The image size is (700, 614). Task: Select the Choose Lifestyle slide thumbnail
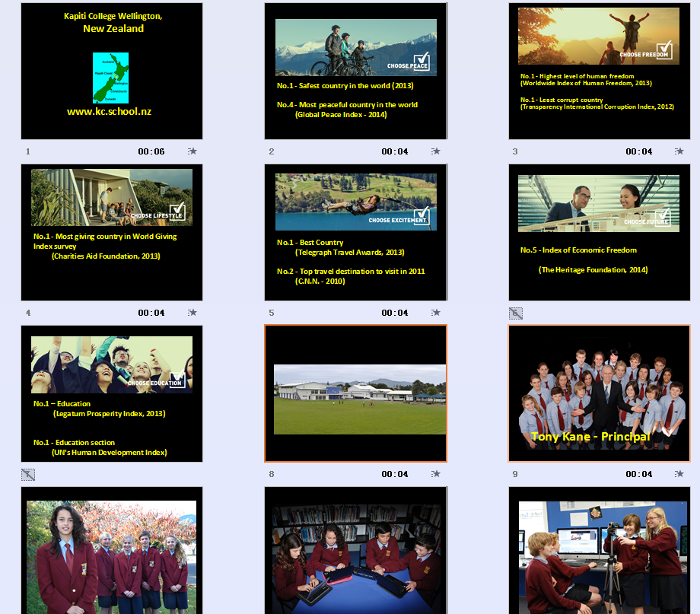tap(112, 232)
